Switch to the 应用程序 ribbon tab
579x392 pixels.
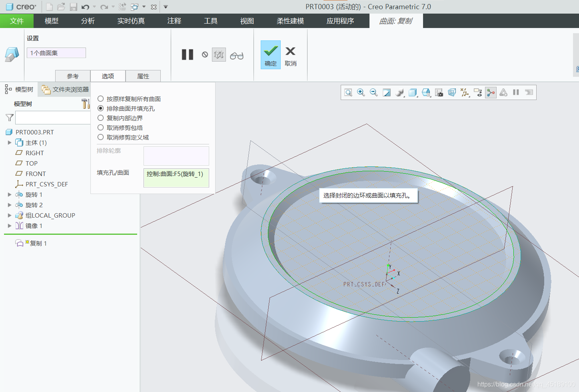coord(340,21)
